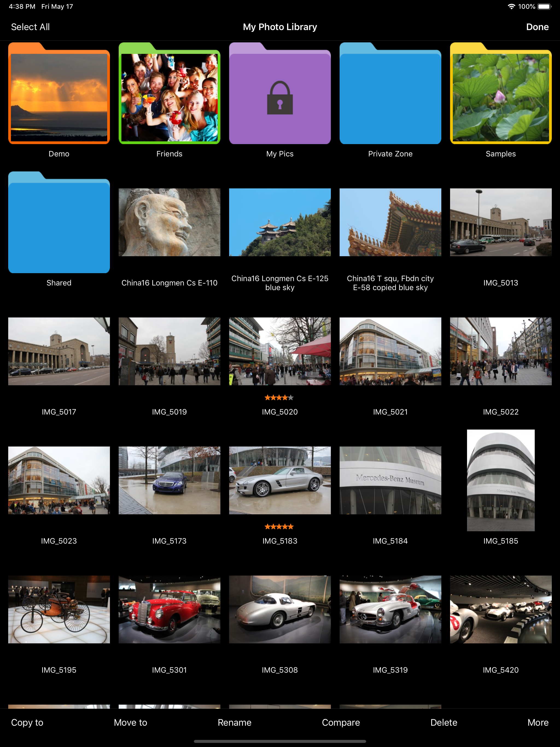
Task: Select the China16 Longmen Cs E-110 statue photo
Action: pyautogui.click(x=169, y=222)
